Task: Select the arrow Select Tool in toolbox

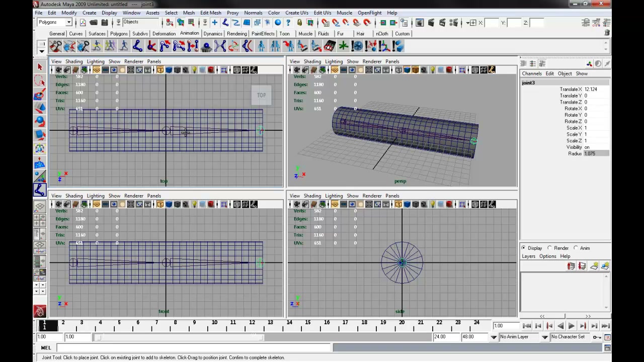Action: [40, 67]
